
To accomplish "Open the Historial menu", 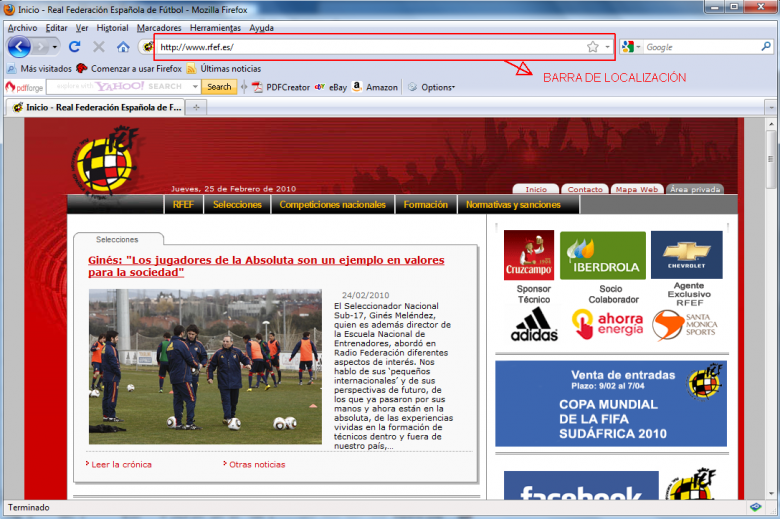I will [112, 28].
